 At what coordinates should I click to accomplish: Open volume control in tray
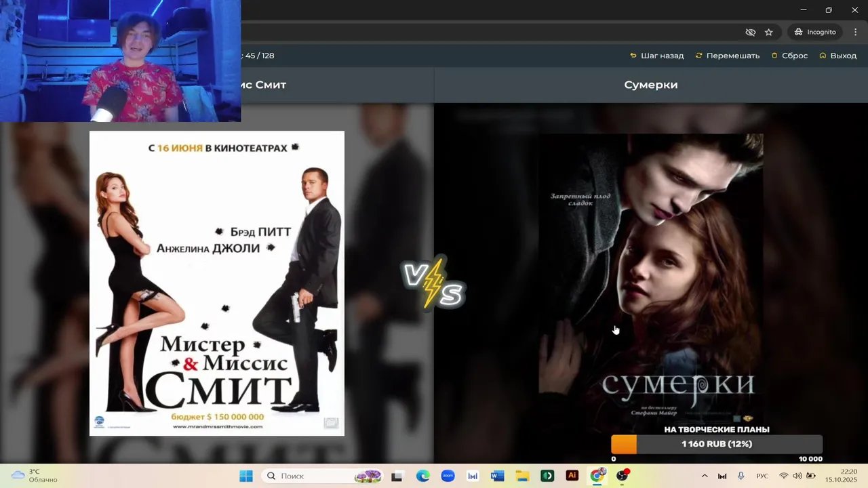(797, 476)
